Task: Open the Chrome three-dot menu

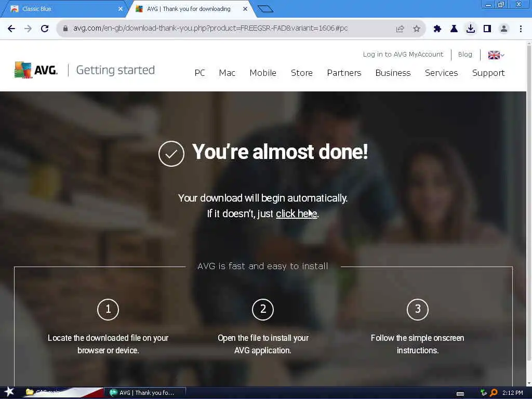Action: pyautogui.click(x=521, y=29)
